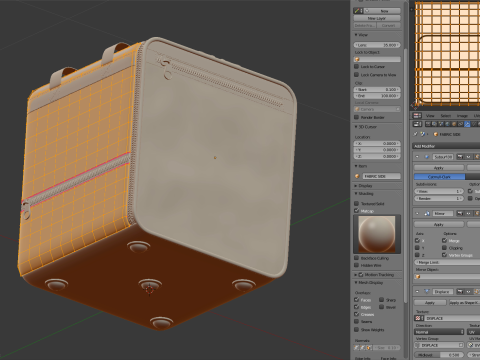The width and height of the screenshot is (480, 360).
Task: Enable Hidden Wire
Action: (x=356, y=265)
